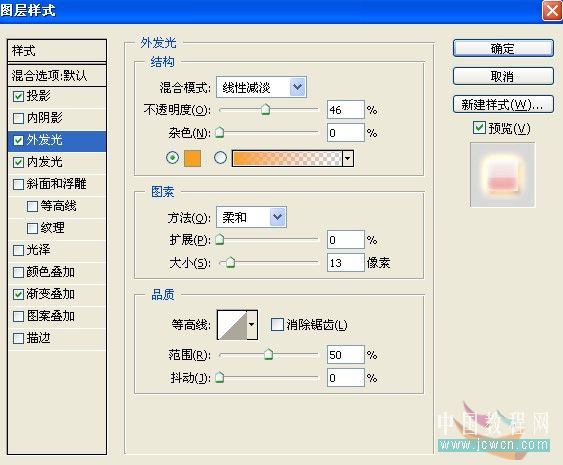Click the orange glow color swatch
The height and width of the screenshot is (465, 563).
click(x=192, y=158)
